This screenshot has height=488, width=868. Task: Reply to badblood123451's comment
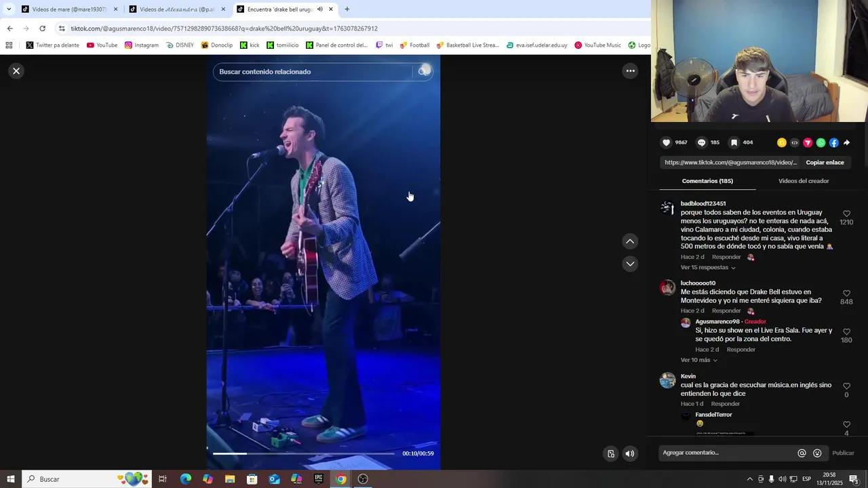pyautogui.click(x=726, y=257)
